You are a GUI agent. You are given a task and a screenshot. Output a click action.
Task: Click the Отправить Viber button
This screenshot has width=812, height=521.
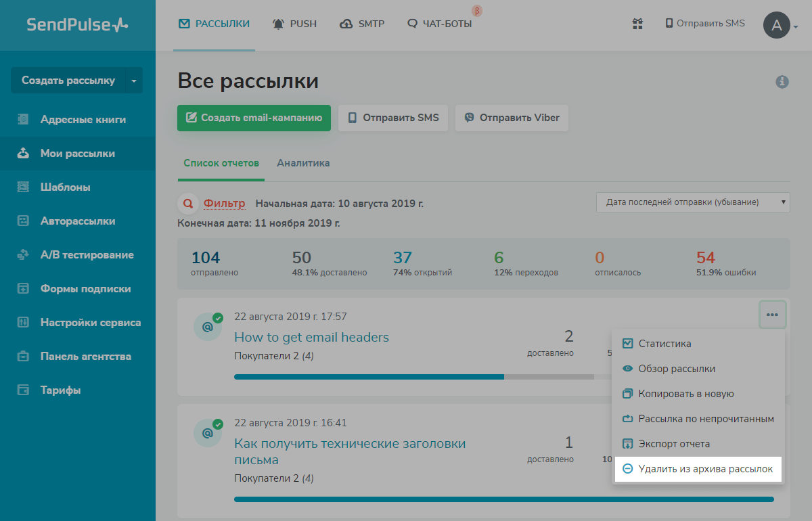tap(512, 118)
